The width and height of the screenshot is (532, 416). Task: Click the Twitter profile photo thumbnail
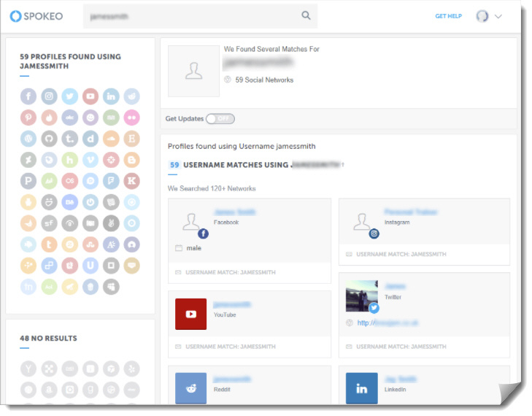(362, 296)
